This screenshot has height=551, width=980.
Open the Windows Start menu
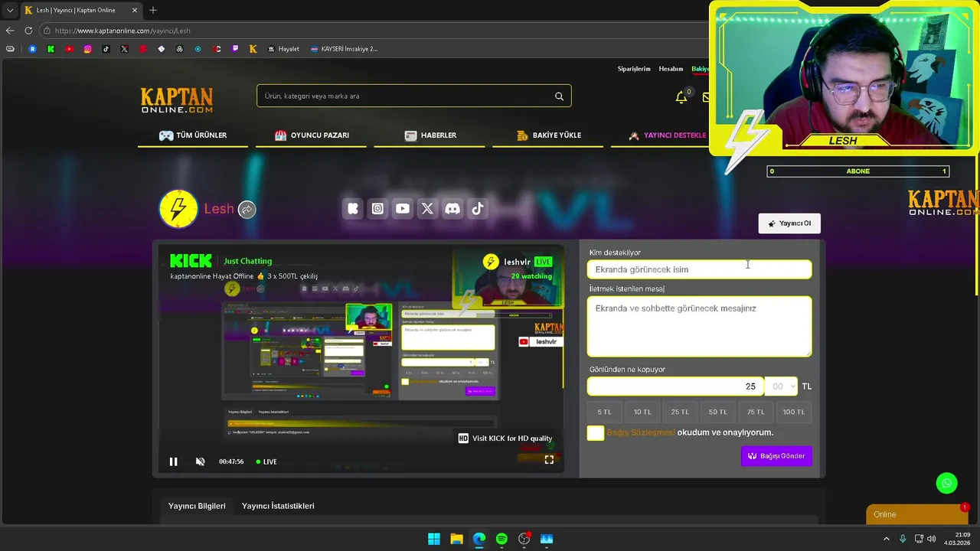pyautogui.click(x=434, y=539)
